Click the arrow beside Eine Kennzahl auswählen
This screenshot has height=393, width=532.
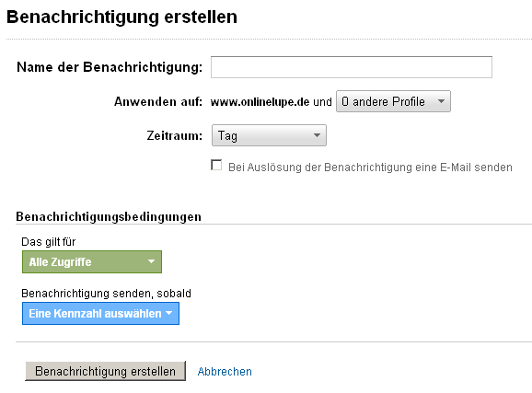pos(169,313)
